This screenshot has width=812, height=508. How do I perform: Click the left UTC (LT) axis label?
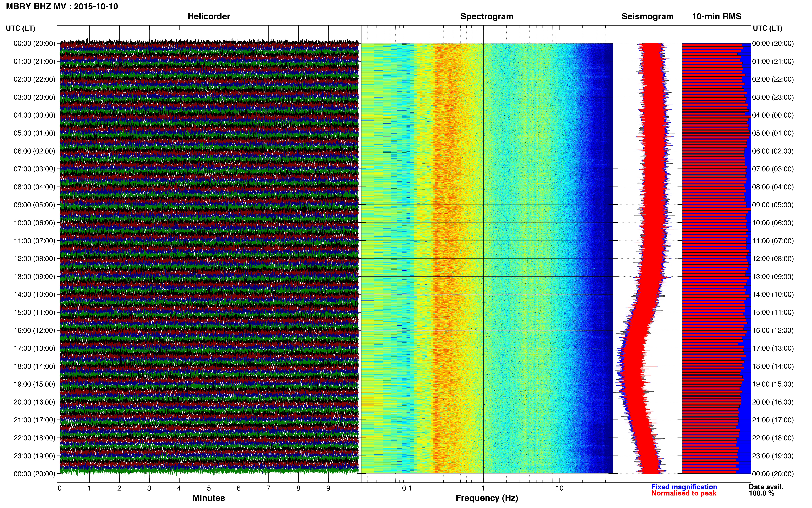coord(21,28)
